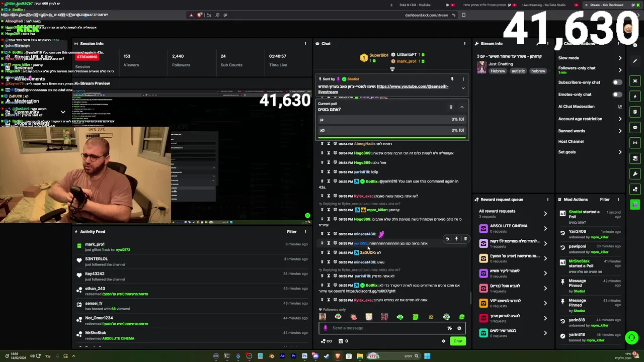
Task: Open Host Channel action
Action: click(x=571, y=141)
